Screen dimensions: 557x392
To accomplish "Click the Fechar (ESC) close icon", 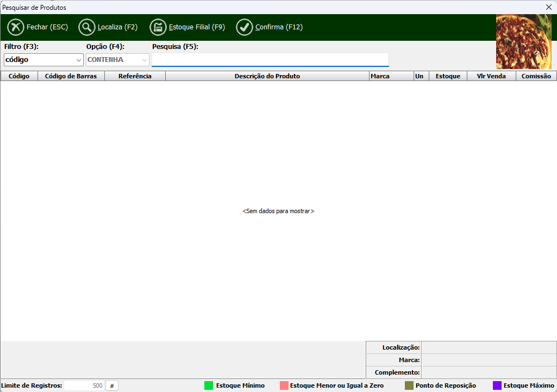I will 16,27.
